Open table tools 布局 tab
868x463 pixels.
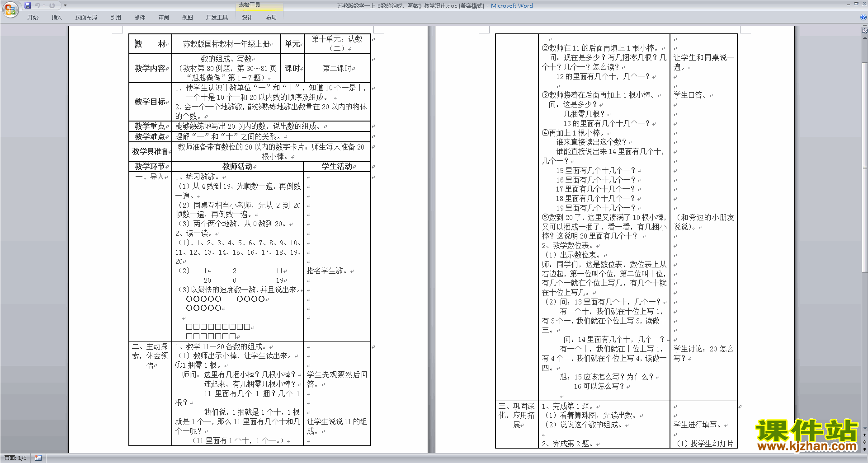coord(271,17)
